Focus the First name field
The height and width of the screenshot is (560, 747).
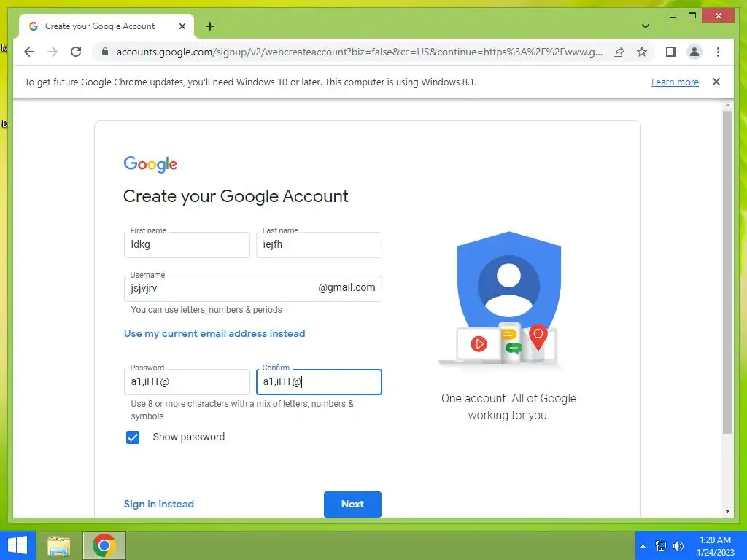pos(187,245)
